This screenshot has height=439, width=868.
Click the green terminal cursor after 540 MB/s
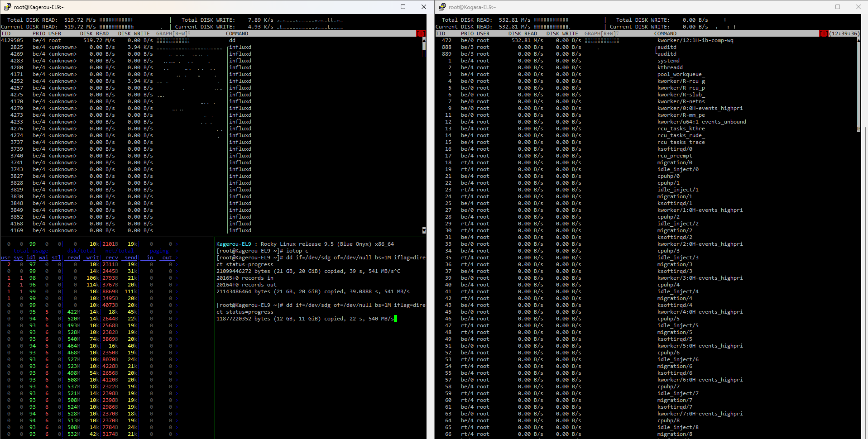pyautogui.click(x=395, y=319)
